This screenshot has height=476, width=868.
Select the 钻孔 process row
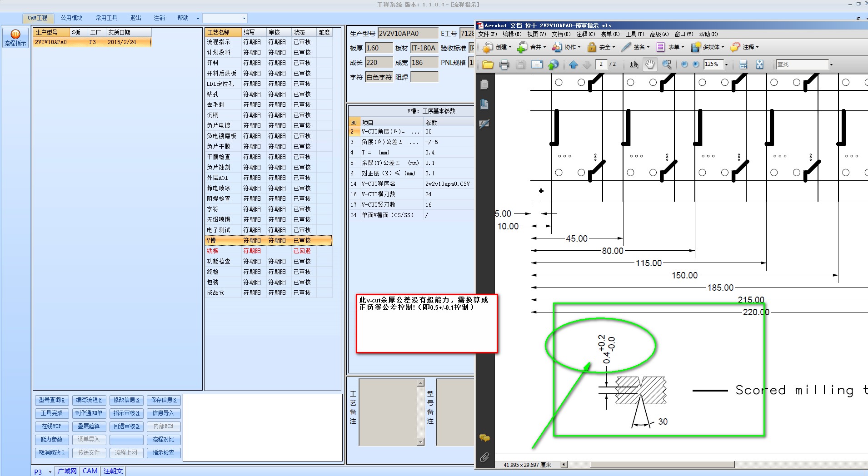click(269, 94)
